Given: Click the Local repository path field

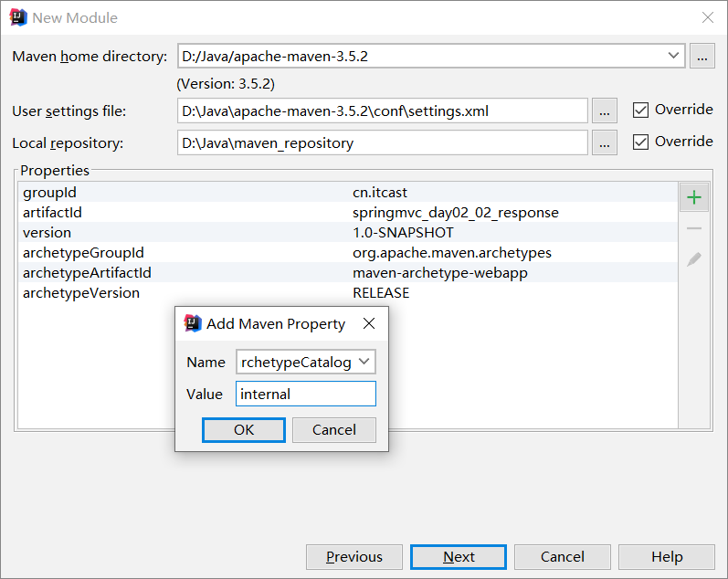Looking at the screenshot, I should tap(383, 143).
